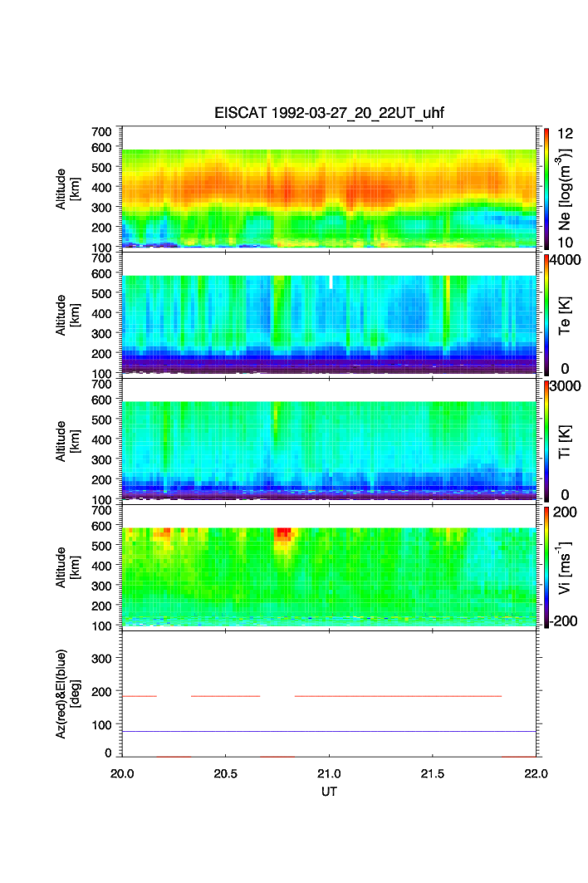Click the 20.5 tick label on UT axis
The height and width of the screenshot is (883, 588).
point(225,773)
